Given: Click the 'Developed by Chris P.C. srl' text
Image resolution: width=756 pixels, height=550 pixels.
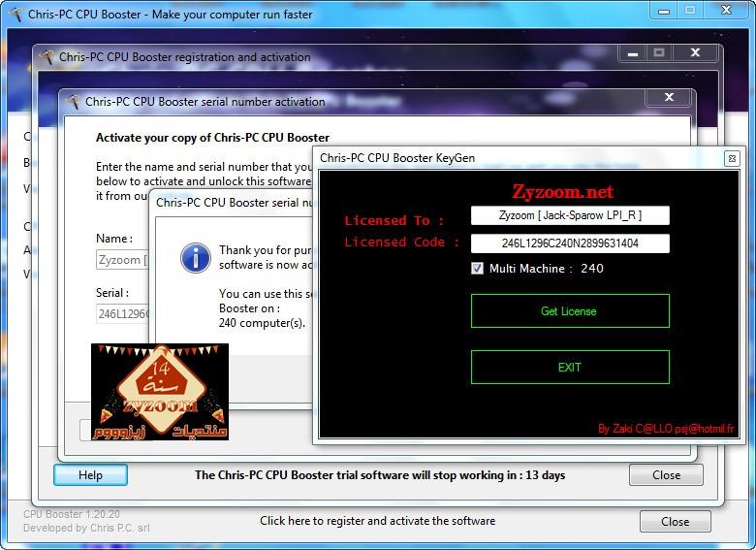Looking at the screenshot, I should [x=86, y=528].
